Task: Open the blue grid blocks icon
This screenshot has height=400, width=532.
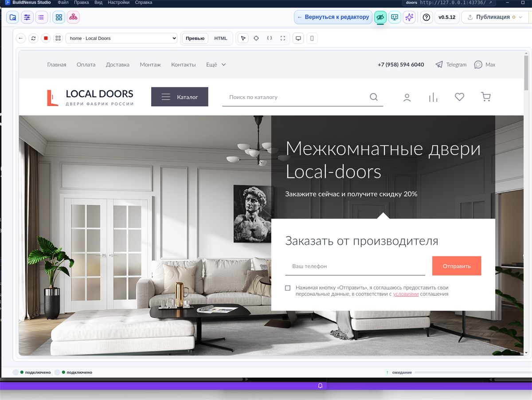Action: (x=59, y=17)
